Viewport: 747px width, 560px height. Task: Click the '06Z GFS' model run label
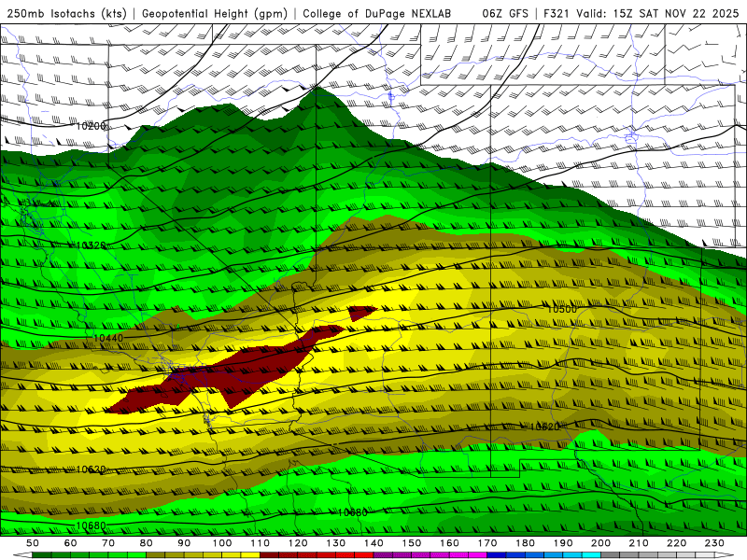(505, 13)
